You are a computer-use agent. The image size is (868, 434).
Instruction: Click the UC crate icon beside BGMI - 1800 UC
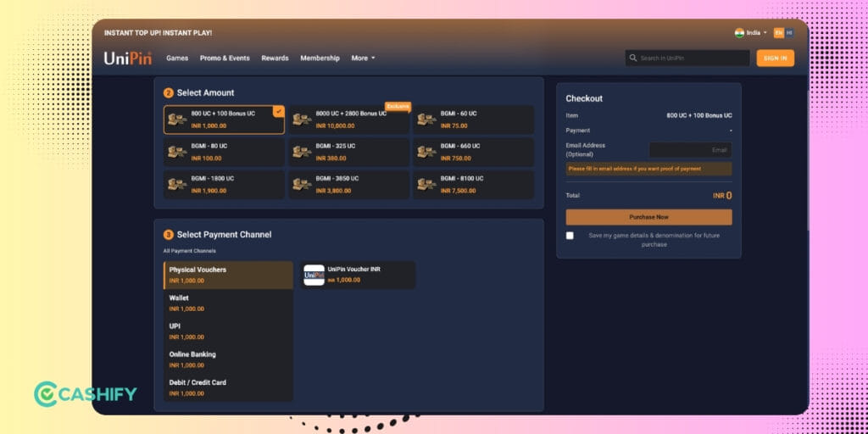coord(177,184)
